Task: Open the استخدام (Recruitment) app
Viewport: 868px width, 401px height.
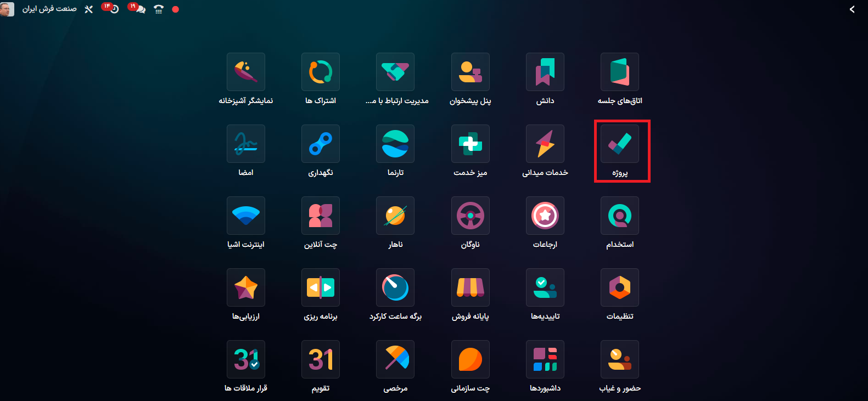Action: point(619,216)
